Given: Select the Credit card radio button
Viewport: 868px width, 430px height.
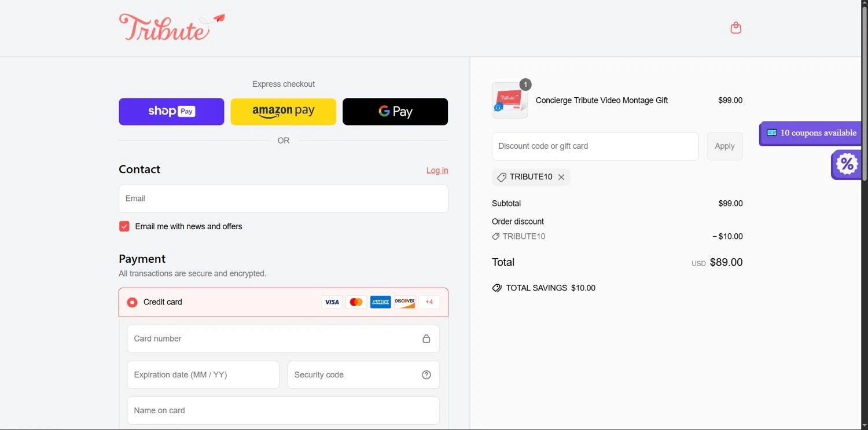Looking at the screenshot, I should tap(132, 302).
